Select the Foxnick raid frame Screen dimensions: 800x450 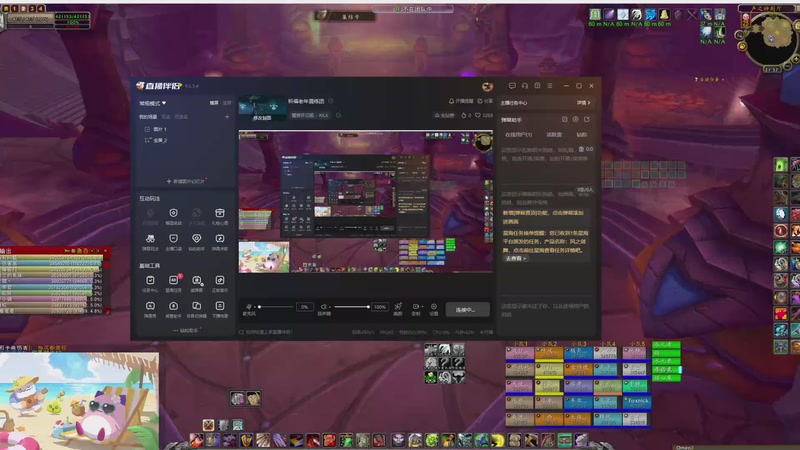(637, 402)
